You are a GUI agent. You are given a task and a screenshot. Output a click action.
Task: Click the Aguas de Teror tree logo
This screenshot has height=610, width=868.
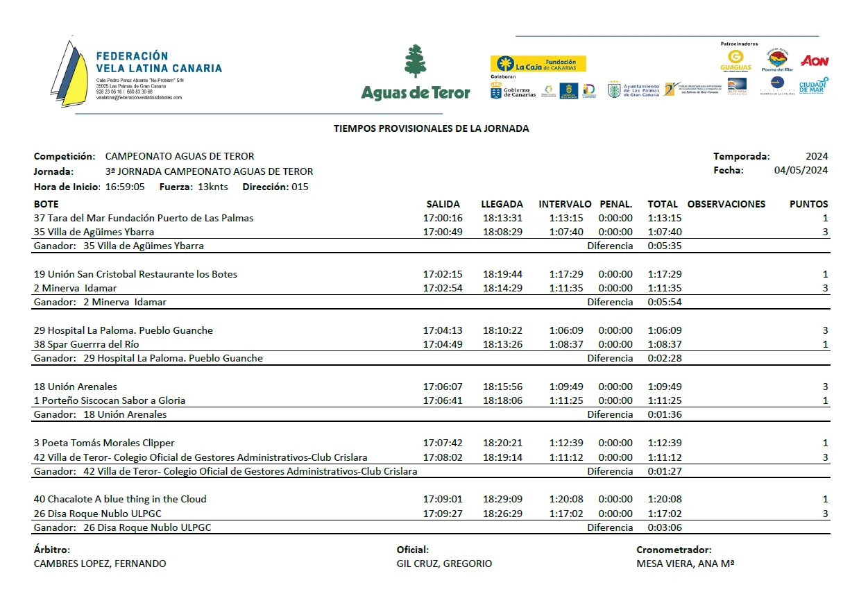(415, 72)
